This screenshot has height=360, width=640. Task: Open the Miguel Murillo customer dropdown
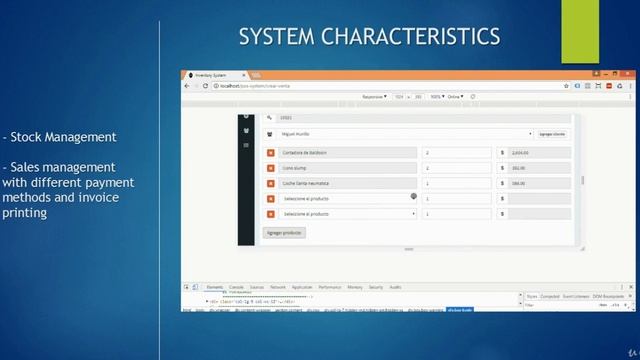[x=406, y=134]
